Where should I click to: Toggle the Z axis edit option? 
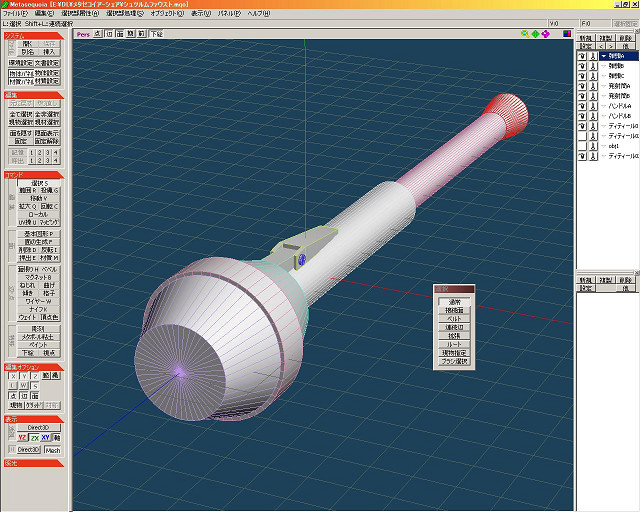click(x=35, y=376)
